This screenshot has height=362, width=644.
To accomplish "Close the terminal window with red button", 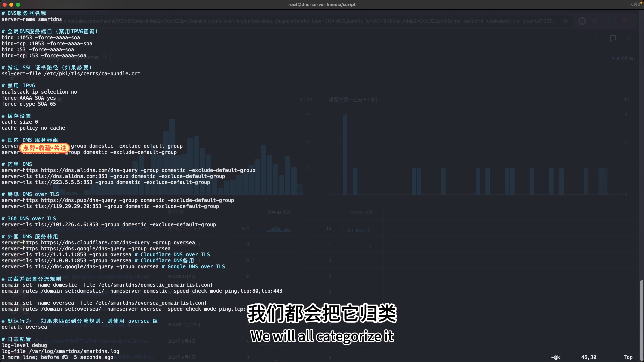I will click(5, 4).
